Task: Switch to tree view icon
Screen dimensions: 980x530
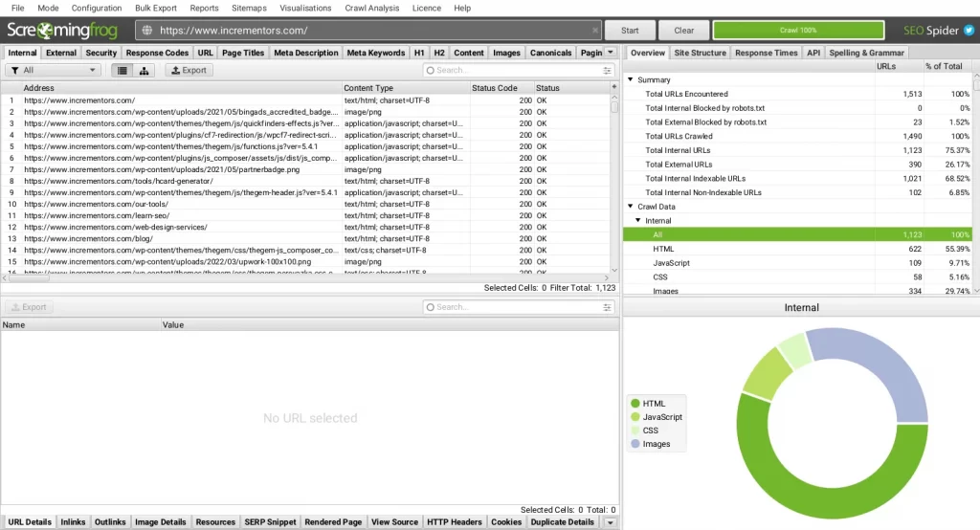Action: [x=144, y=71]
